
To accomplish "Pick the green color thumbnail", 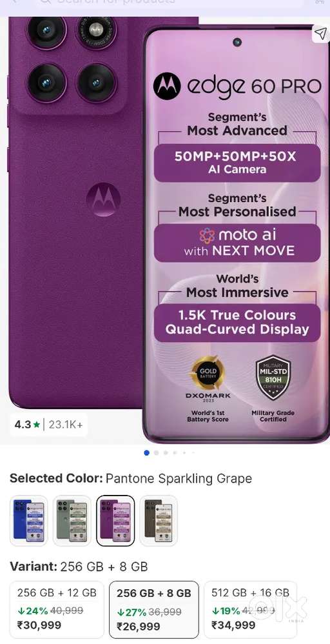I will coord(72,520).
